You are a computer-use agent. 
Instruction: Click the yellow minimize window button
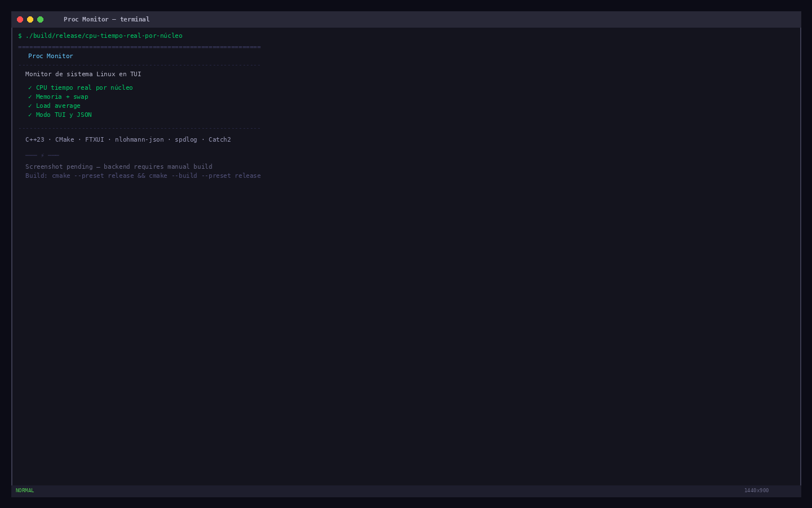30,19
